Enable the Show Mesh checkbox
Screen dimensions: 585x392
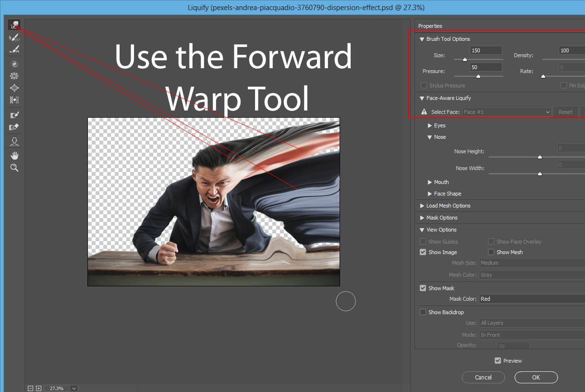(491, 252)
